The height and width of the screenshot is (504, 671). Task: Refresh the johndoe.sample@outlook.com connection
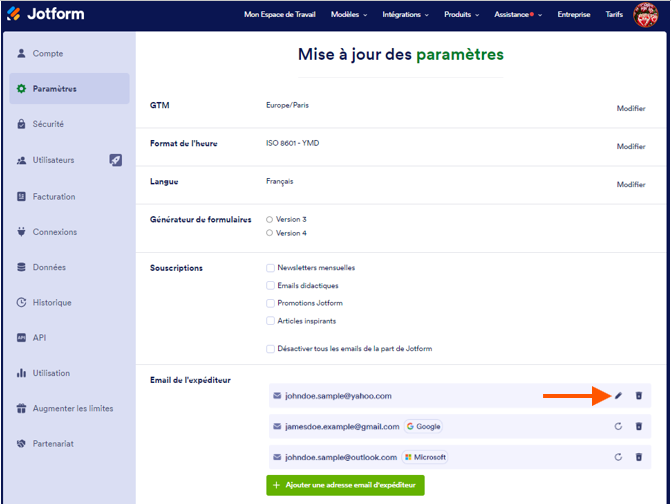click(618, 457)
